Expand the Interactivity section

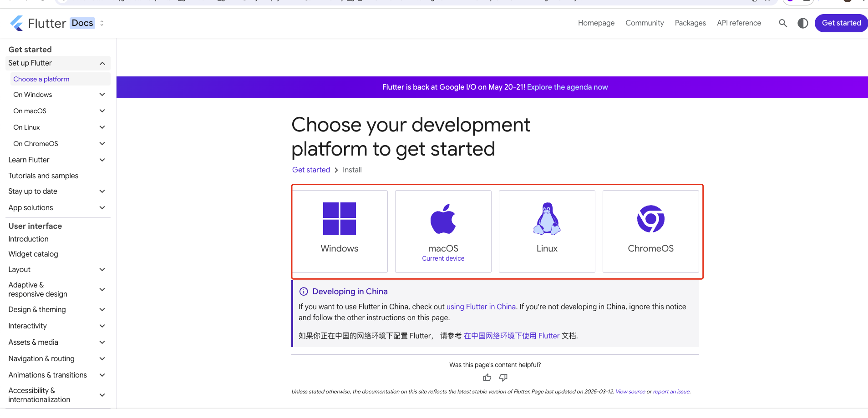click(x=102, y=326)
